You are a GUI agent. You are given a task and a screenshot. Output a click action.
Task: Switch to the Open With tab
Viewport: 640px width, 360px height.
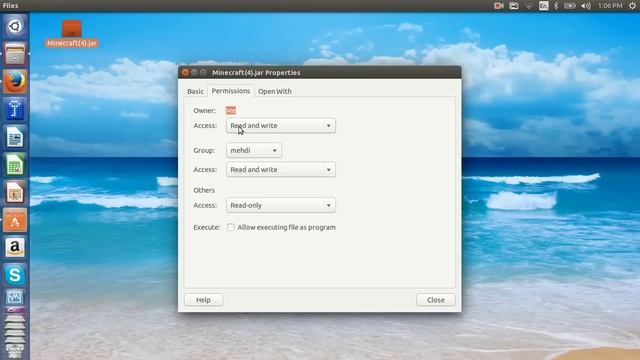[x=275, y=91]
